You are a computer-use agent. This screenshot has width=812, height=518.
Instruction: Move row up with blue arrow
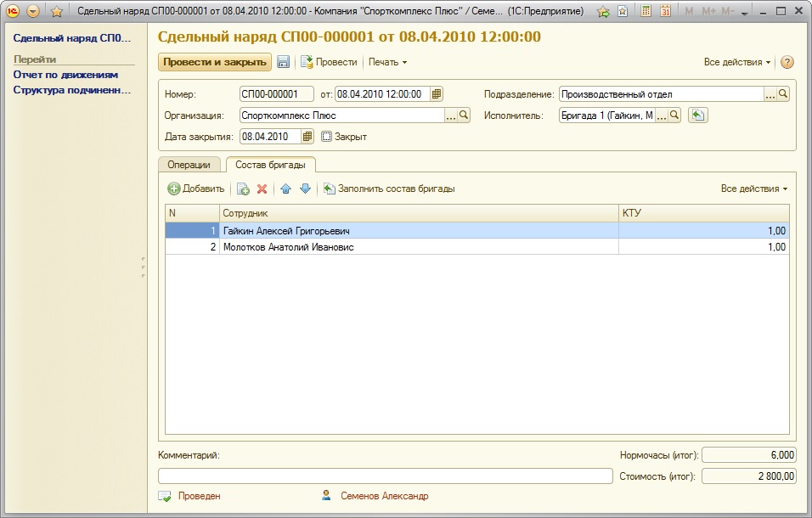(286, 189)
